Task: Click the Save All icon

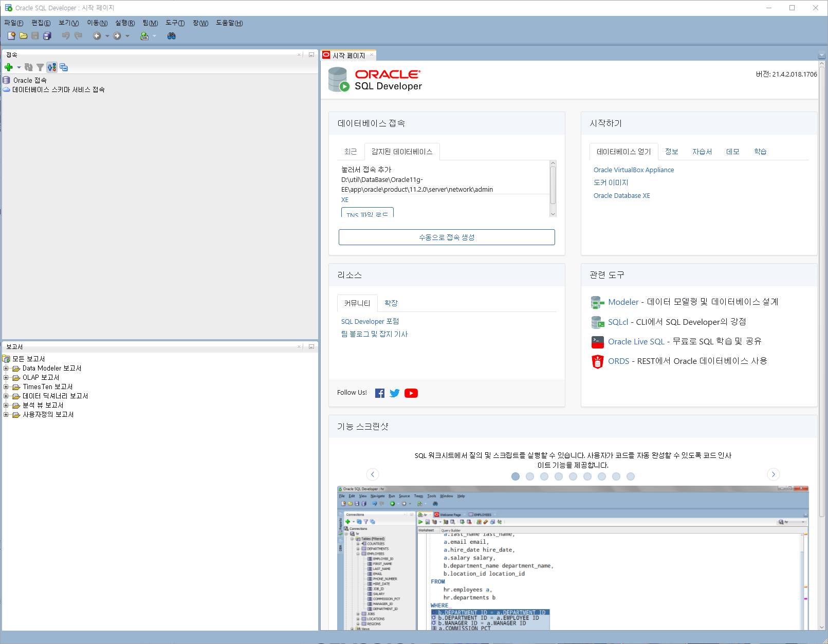Action: coord(47,36)
